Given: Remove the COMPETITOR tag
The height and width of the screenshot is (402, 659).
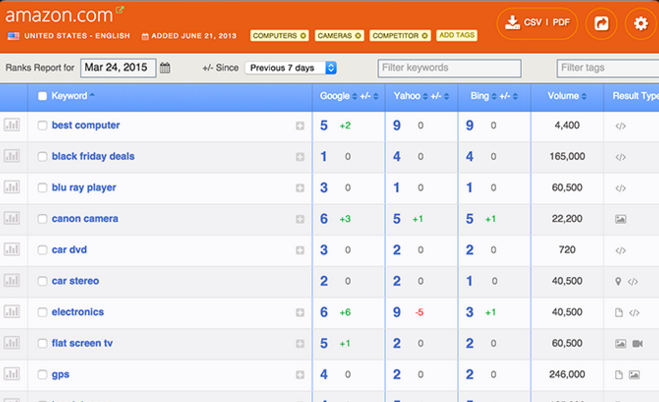Looking at the screenshot, I should (424, 36).
